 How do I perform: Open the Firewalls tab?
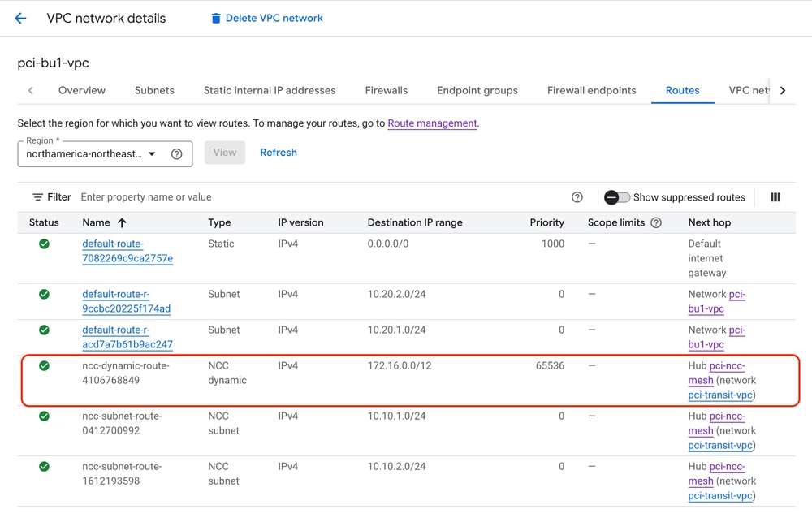(387, 90)
